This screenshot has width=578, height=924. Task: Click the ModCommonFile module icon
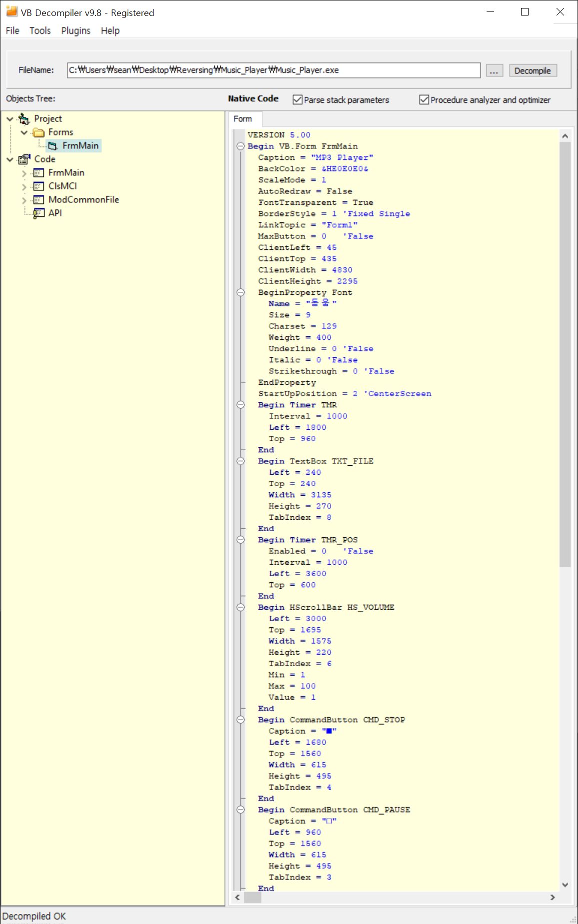tap(38, 200)
